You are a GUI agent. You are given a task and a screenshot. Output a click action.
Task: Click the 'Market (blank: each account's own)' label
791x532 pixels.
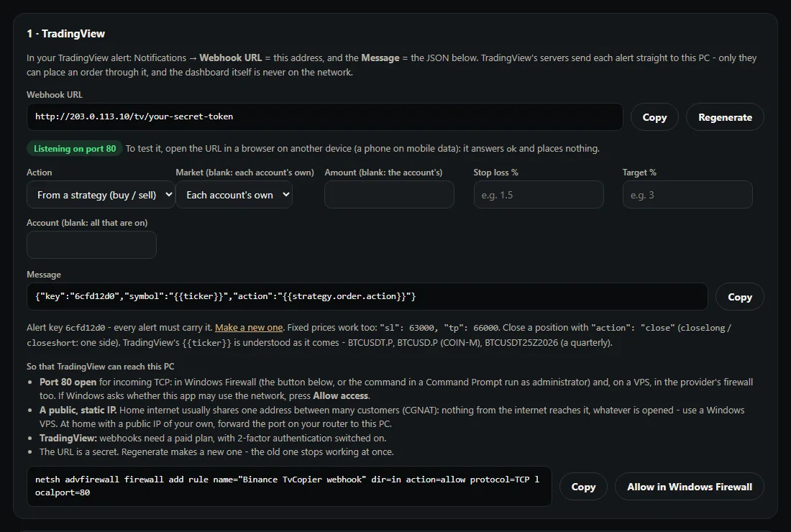(x=244, y=173)
